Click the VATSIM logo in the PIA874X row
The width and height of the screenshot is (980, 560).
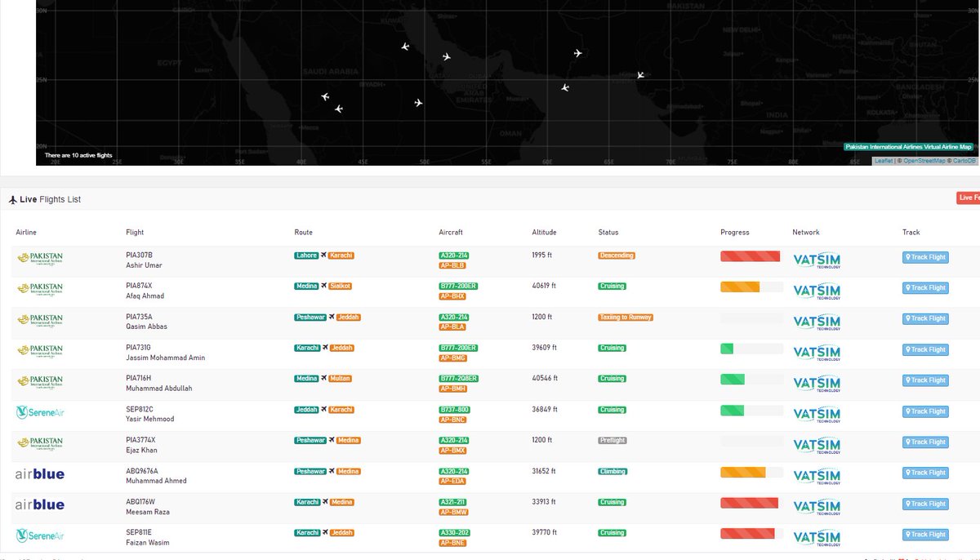tap(817, 291)
